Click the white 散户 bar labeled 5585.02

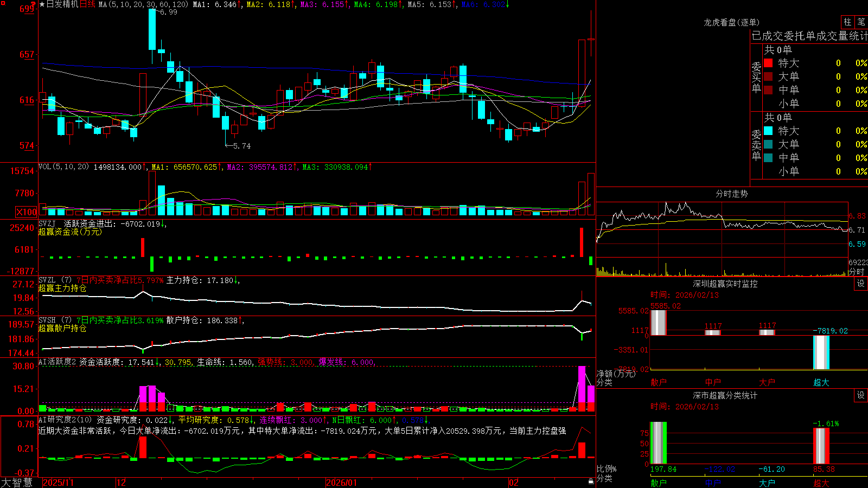[x=658, y=323]
